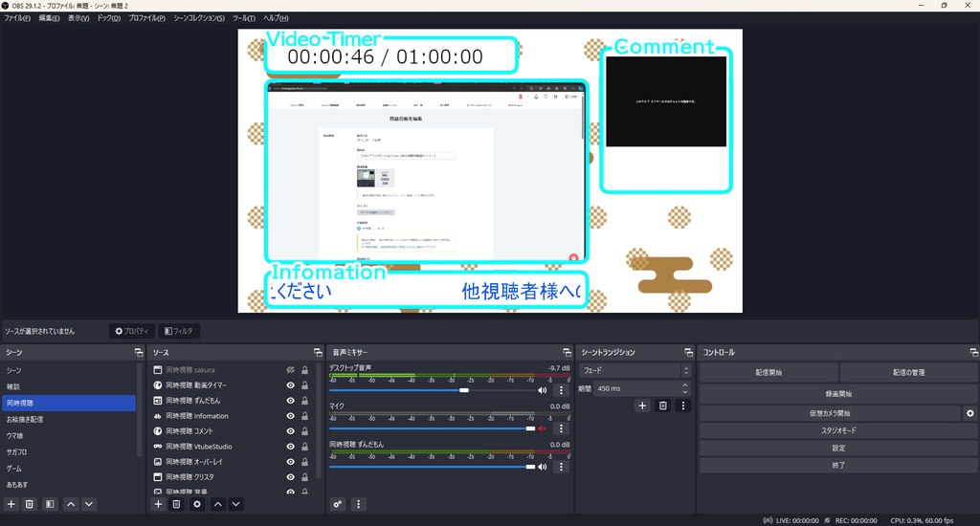Adjust 同時視聴 ずんだもん volume slider

click(432, 467)
